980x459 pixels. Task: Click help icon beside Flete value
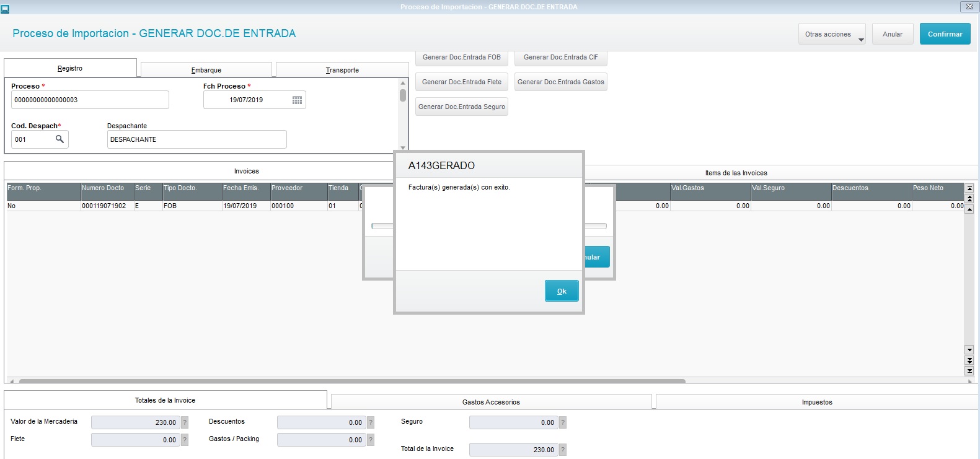185,440
